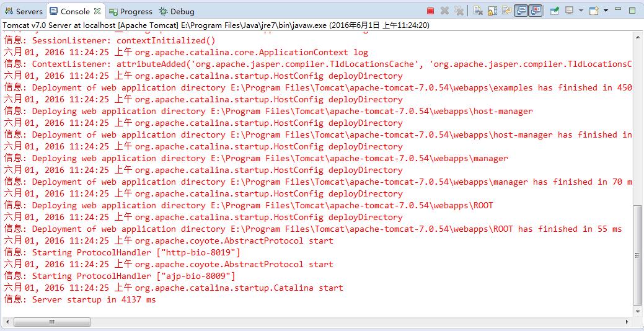Click the Display Selected Console icon

click(569, 11)
